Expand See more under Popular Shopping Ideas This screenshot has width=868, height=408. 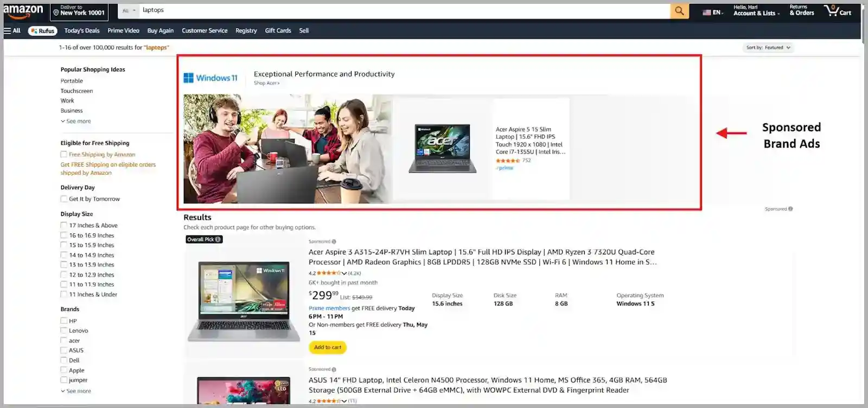click(x=76, y=122)
